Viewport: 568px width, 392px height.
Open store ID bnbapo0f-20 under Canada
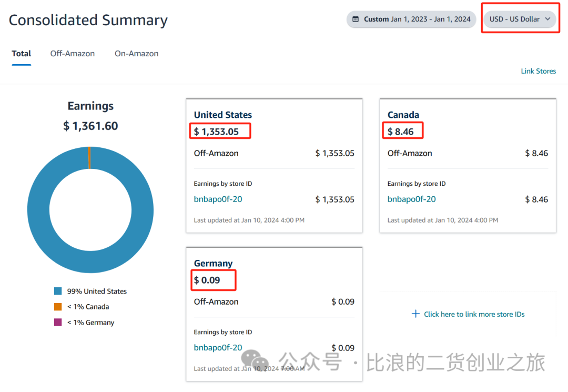pyautogui.click(x=411, y=199)
